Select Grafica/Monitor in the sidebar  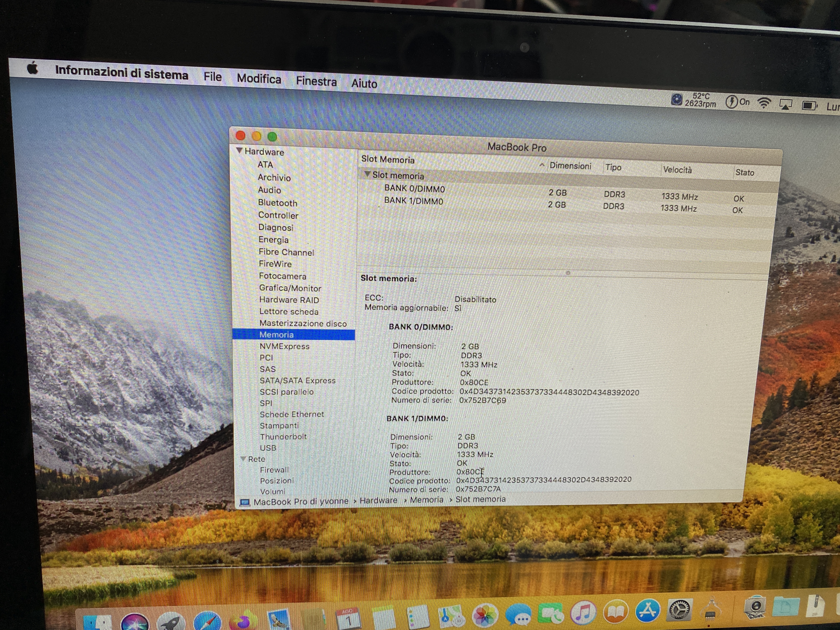[x=290, y=288]
